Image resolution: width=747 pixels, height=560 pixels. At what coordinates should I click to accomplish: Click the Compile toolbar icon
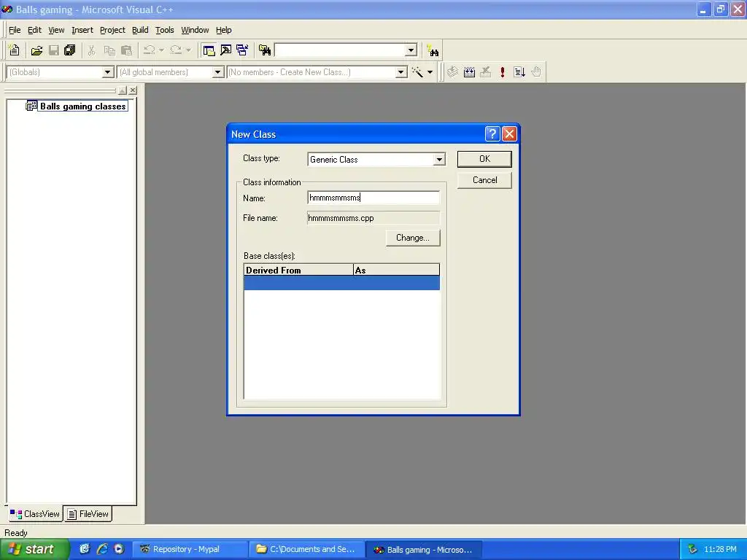click(452, 72)
